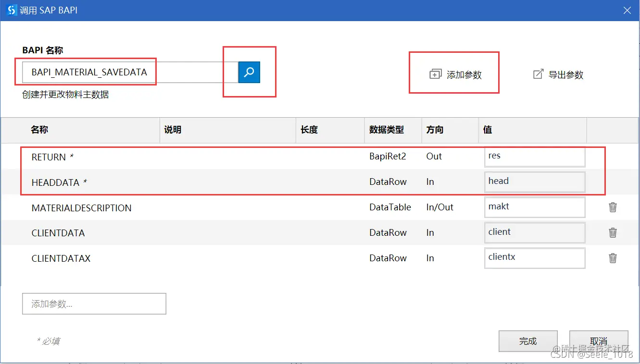
Task: Edit the RETURN value field 'res'
Action: click(535, 157)
